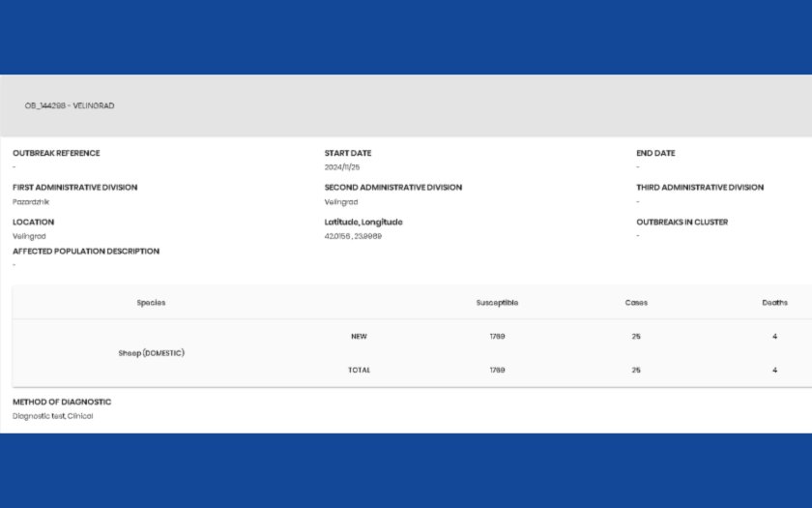Select the Susceptible column header

pos(497,303)
